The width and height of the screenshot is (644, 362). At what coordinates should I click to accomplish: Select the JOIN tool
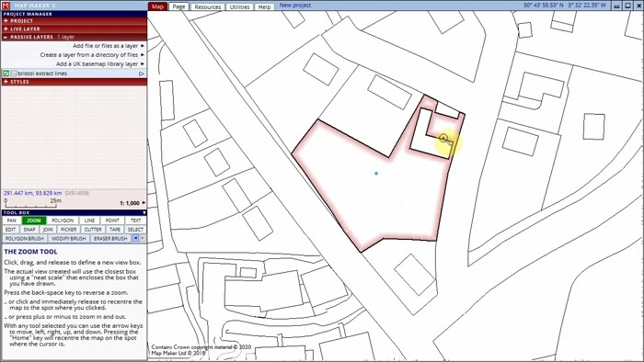click(x=48, y=230)
